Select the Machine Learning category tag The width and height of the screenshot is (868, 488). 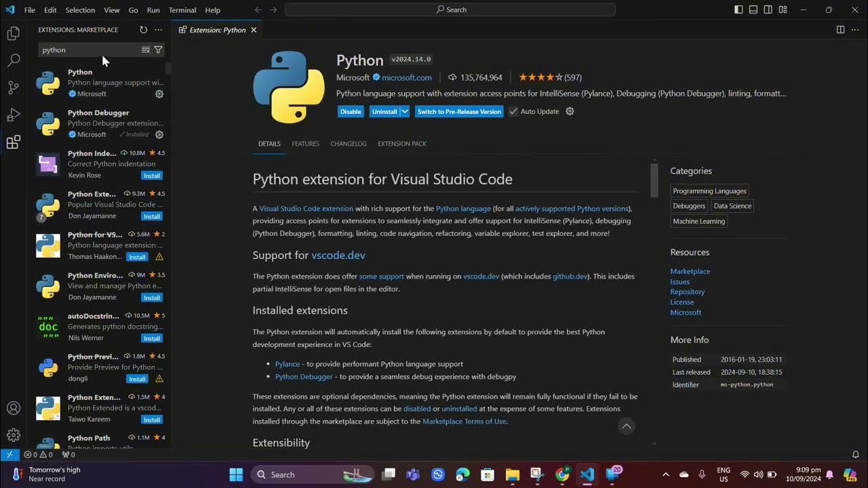click(x=699, y=221)
